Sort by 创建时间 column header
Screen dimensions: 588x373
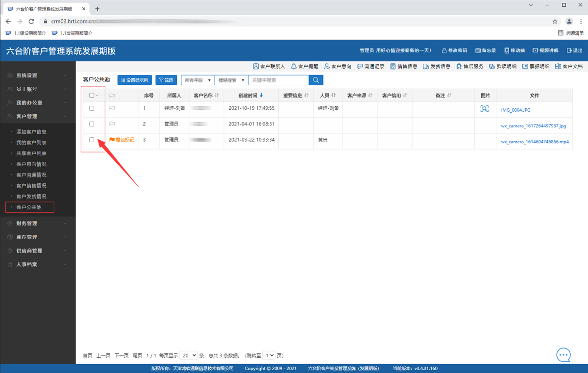[251, 96]
